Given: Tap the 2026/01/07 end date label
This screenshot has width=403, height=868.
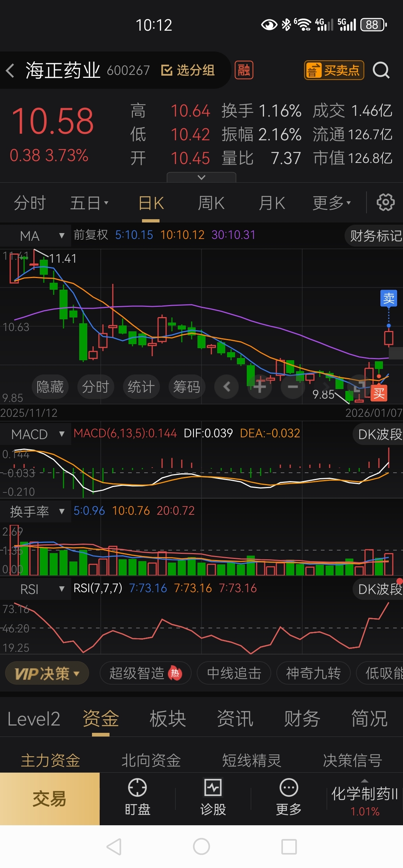Looking at the screenshot, I should [374, 413].
